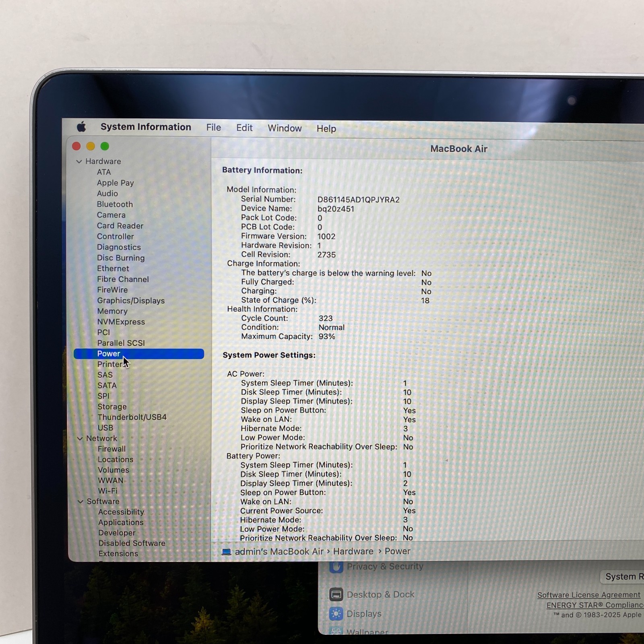Click the Maximum Capacity value 93%
This screenshot has width=644, height=644.
click(327, 336)
